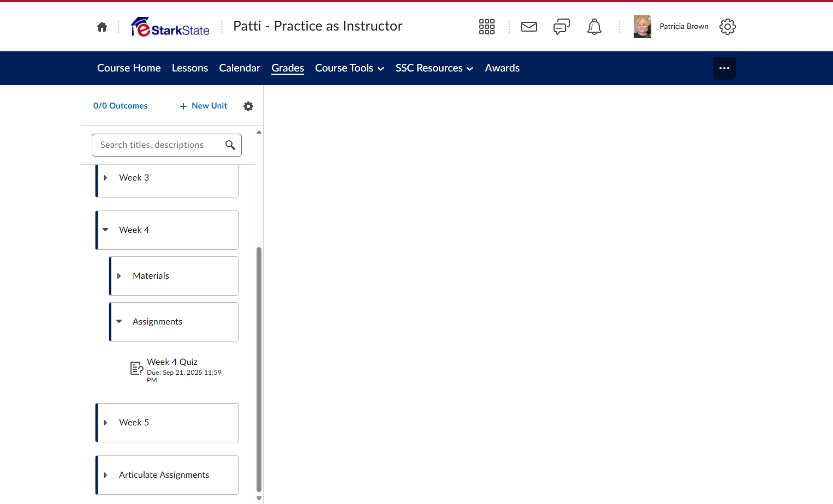Open the update alerts bell icon
Screen dimensions: 833x504
pyautogui.click(x=594, y=27)
